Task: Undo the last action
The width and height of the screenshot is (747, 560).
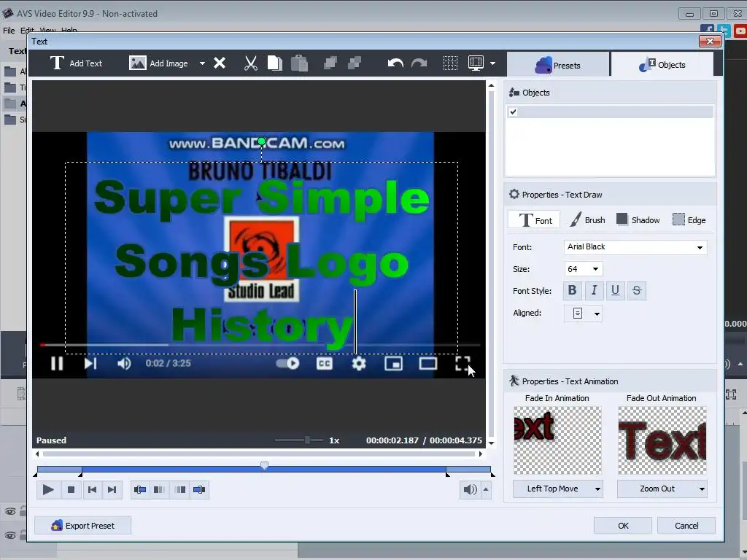Action: 395,63
